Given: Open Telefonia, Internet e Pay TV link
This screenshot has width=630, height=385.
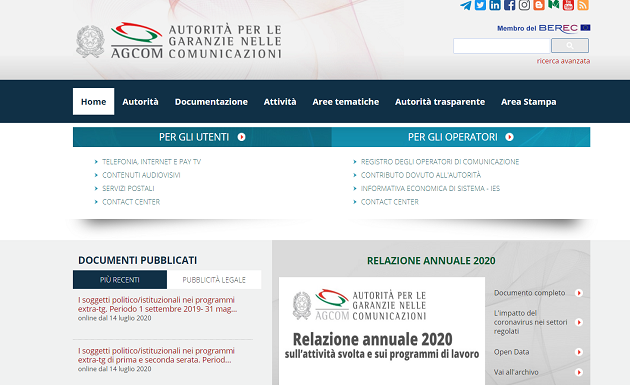Looking at the screenshot, I should pos(151,162).
